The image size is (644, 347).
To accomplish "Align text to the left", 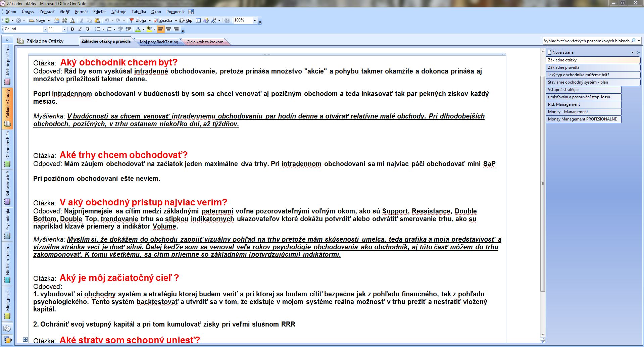I will 161,29.
